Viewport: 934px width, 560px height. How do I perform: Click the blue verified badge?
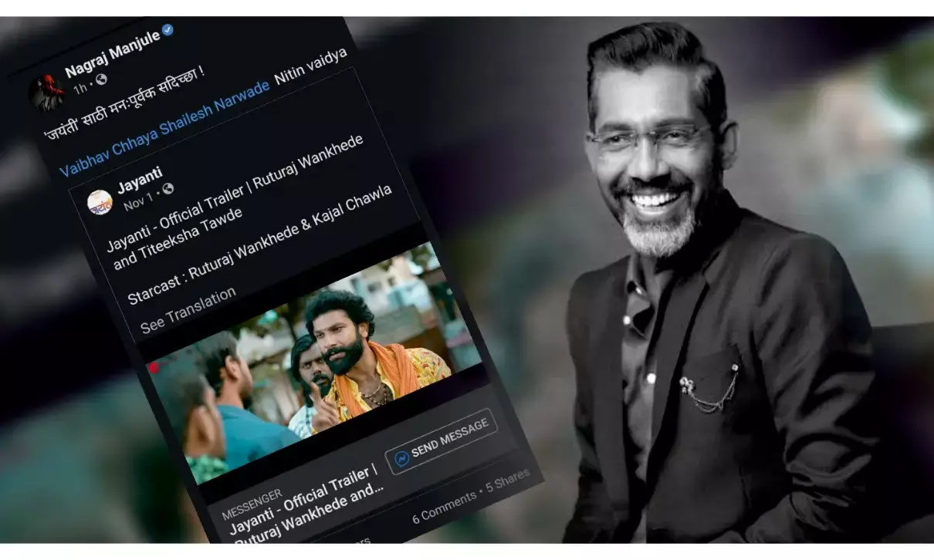click(168, 30)
